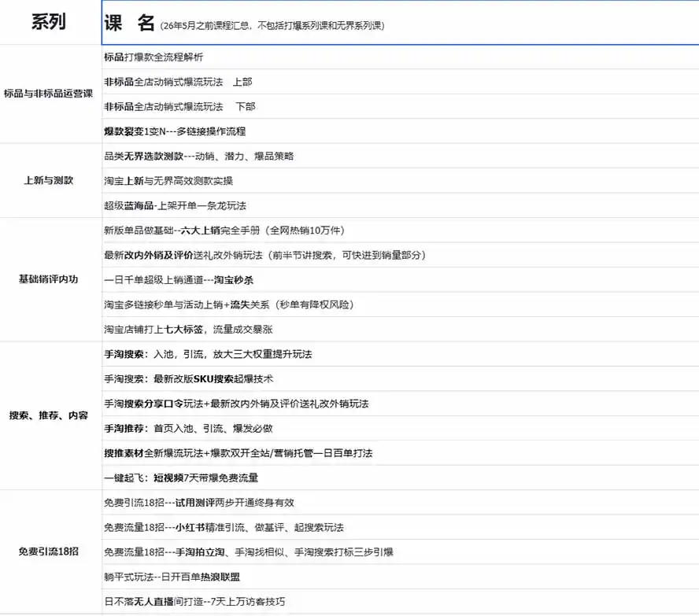
Task: Click the 基础销评内功 series cell
Action: [50, 279]
